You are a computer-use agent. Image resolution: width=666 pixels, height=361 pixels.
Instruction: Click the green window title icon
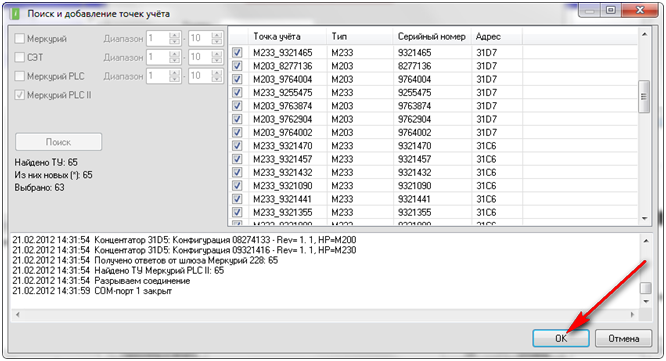click(x=15, y=14)
